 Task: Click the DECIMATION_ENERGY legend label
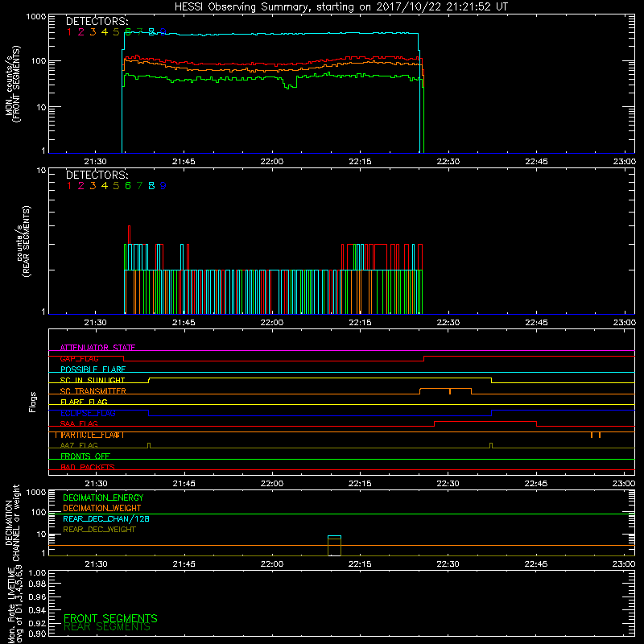(x=103, y=497)
